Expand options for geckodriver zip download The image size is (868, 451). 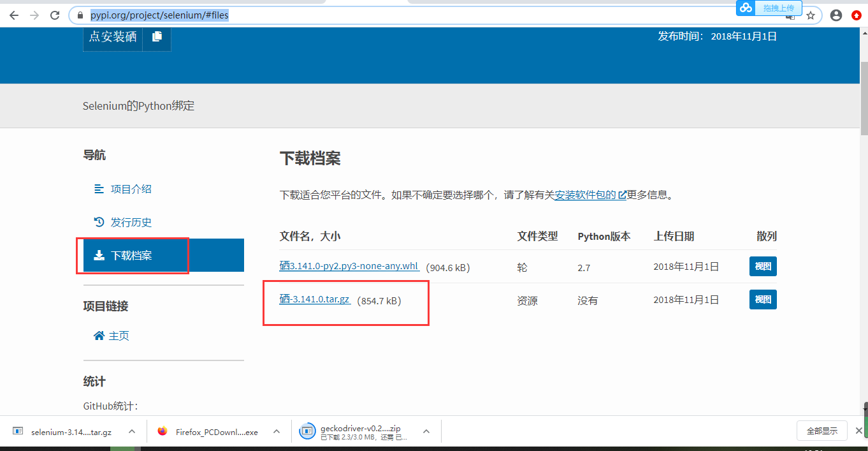pyautogui.click(x=426, y=431)
